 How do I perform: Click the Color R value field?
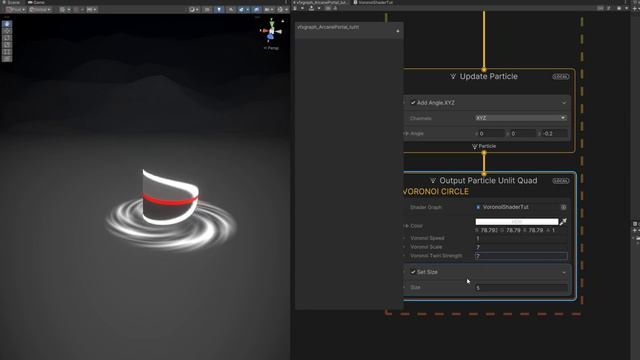pos(489,231)
